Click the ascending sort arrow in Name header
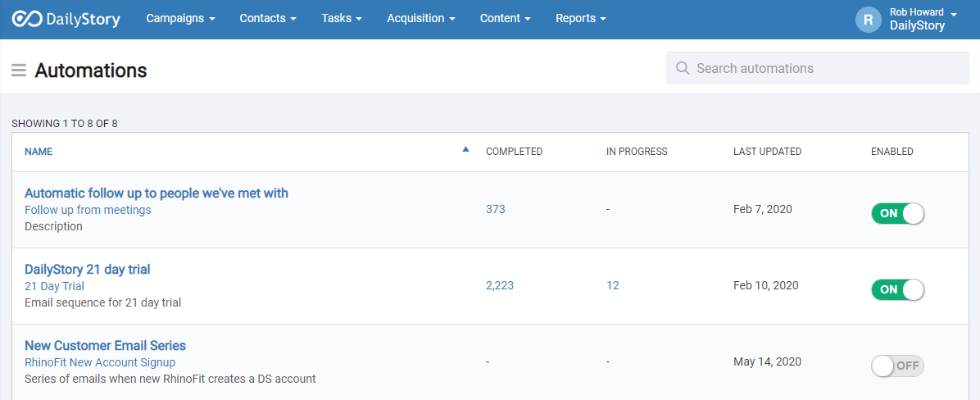Image resolution: width=980 pixels, height=400 pixels. tap(465, 149)
